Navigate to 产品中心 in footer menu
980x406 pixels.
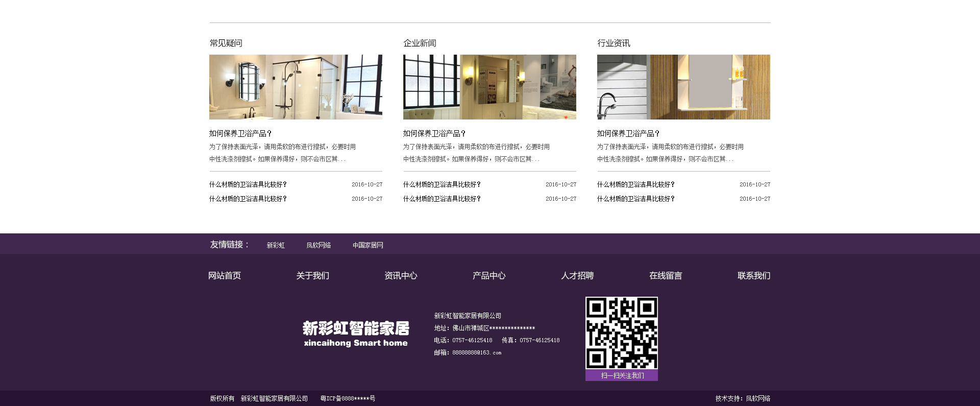coord(489,276)
